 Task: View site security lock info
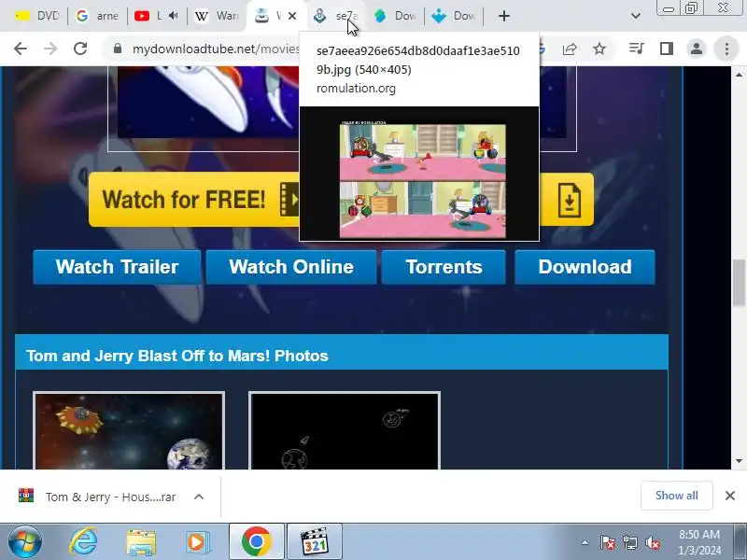(x=118, y=49)
